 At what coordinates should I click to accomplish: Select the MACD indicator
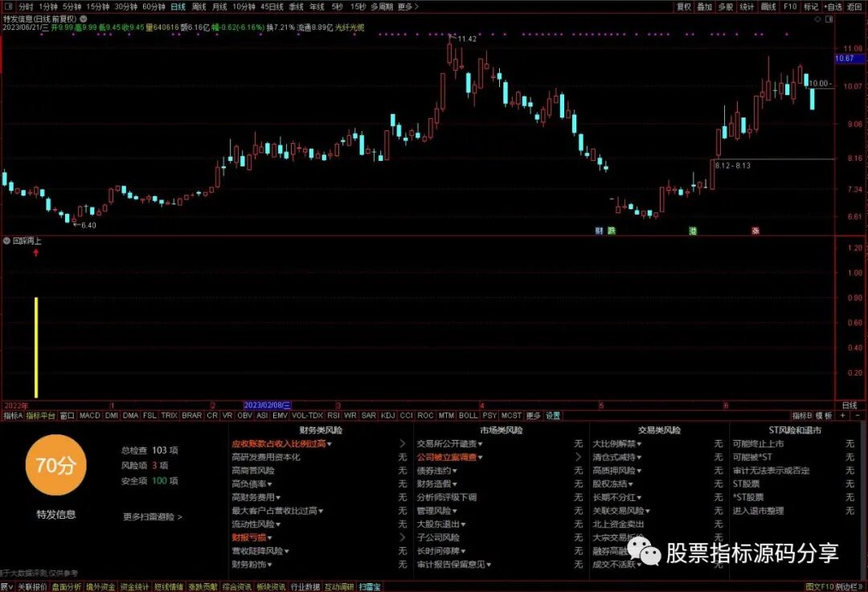tap(90, 415)
